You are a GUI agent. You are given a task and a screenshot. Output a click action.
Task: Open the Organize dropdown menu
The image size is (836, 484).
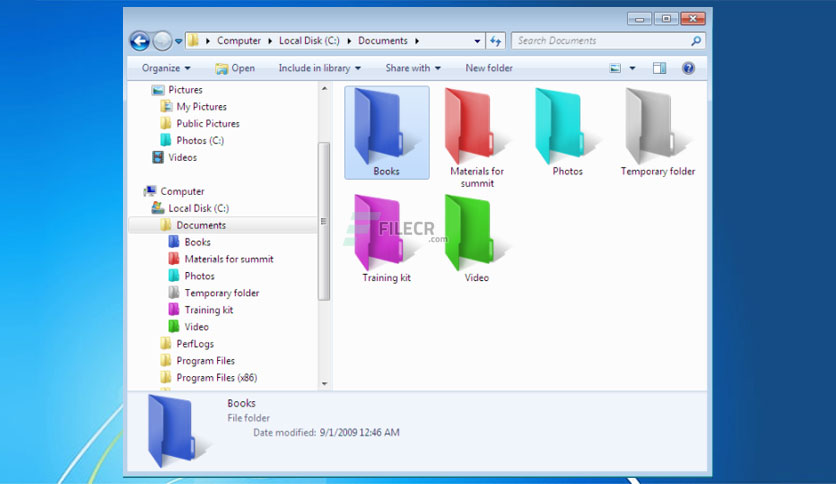pos(166,68)
